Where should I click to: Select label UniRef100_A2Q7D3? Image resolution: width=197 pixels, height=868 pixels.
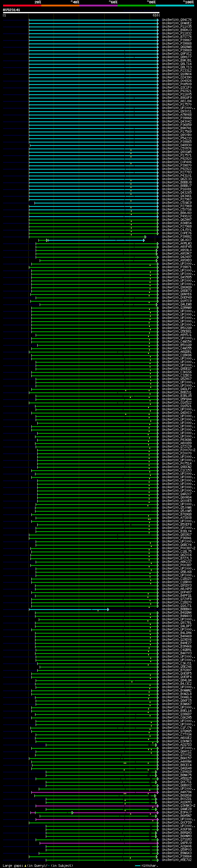(x=177, y=745)
